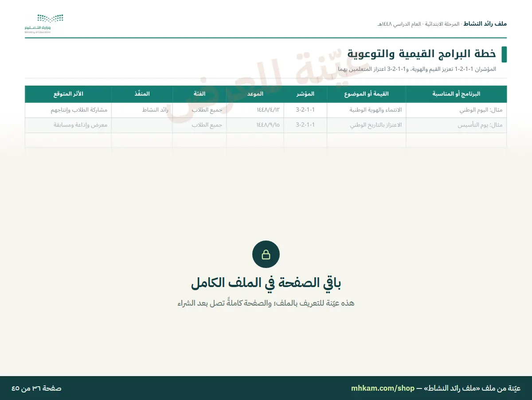Viewport: 532px width, 400px height.
Task: Open the mhkam.com/shop link in footer
Action: (x=383, y=388)
